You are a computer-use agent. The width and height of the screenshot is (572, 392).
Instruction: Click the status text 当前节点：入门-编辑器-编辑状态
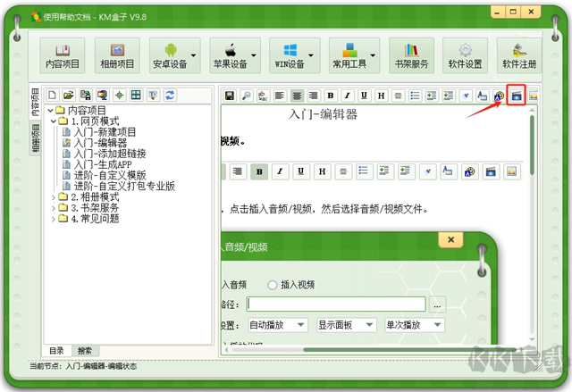[83, 366]
